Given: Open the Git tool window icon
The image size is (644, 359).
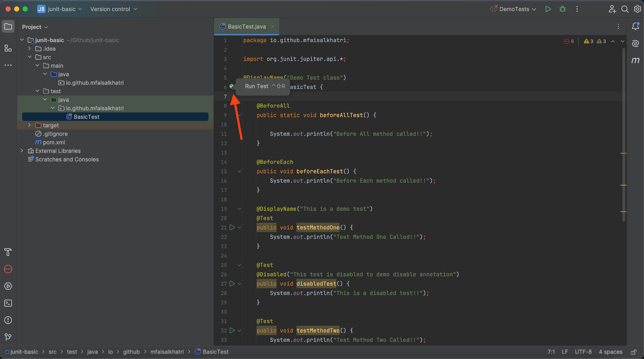Looking at the screenshot, I should point(8,337).
